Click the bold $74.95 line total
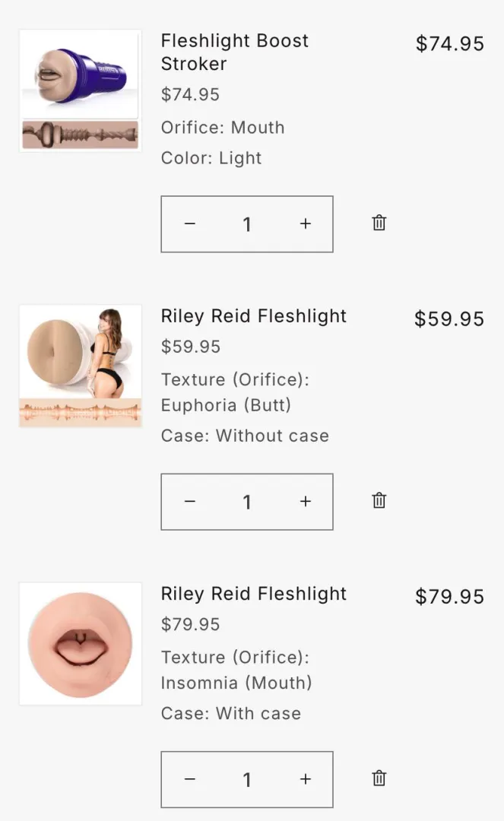The height and width of the screenshot is (821, 504). [449, 44]
